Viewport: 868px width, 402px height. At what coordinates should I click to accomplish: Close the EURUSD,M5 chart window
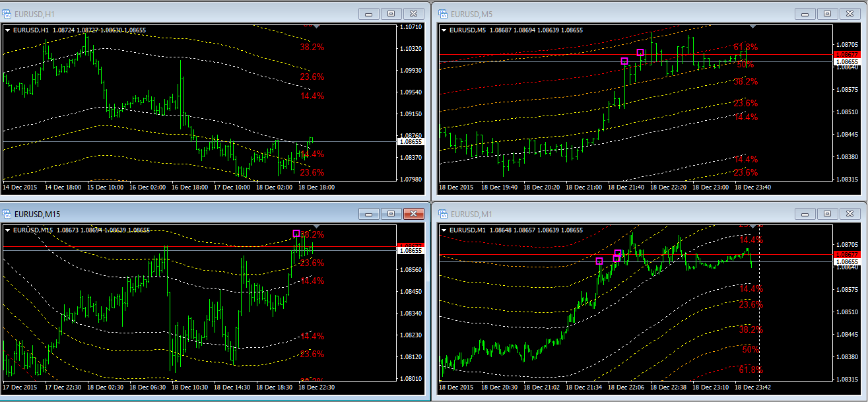point(849,13)
